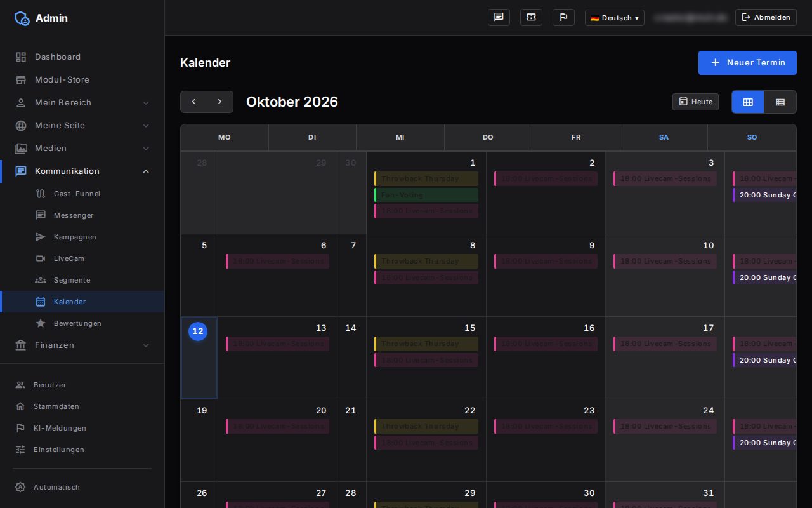This screenshot has height=508, width=812.
Task: Switch to month grid view
Action: pos(748,102)
